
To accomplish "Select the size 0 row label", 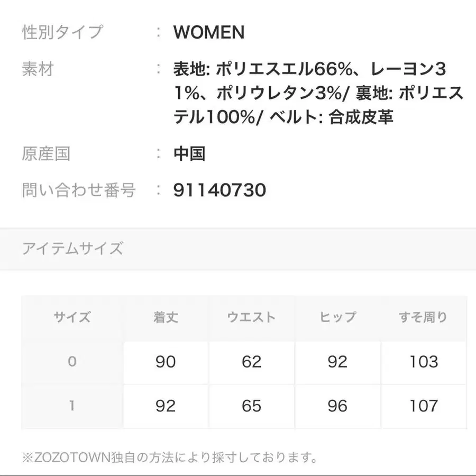I will (x=72, y=362).
